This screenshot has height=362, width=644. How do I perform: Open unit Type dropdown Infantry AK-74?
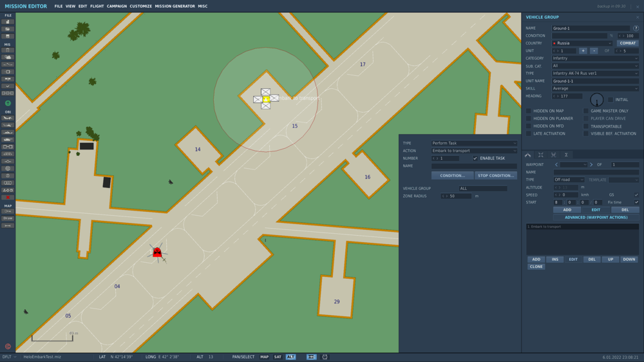[x=595, y=73]
